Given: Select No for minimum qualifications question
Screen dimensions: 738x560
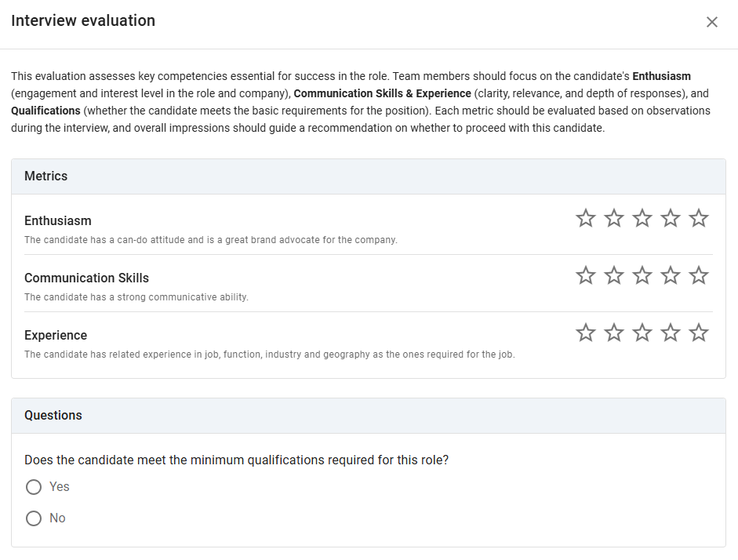Looking at the screenshot, I should tap(34, 518).
